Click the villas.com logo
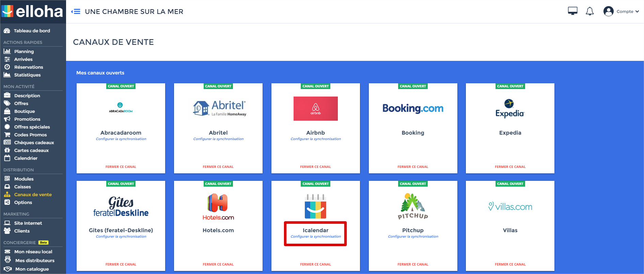 [510, 207]
